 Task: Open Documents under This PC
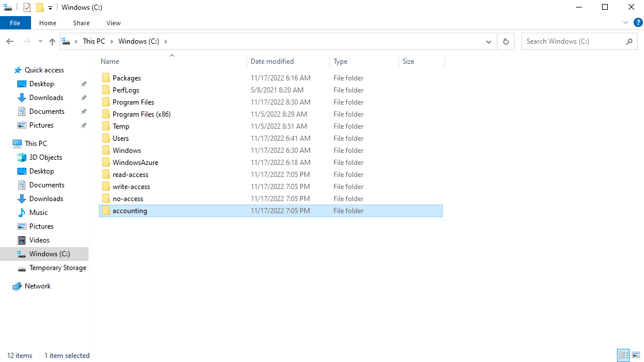[47, 184]
